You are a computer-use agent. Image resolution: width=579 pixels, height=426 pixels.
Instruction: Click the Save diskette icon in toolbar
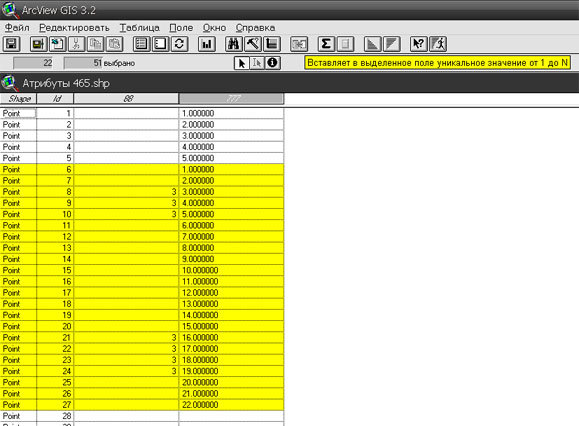(11, 44)
